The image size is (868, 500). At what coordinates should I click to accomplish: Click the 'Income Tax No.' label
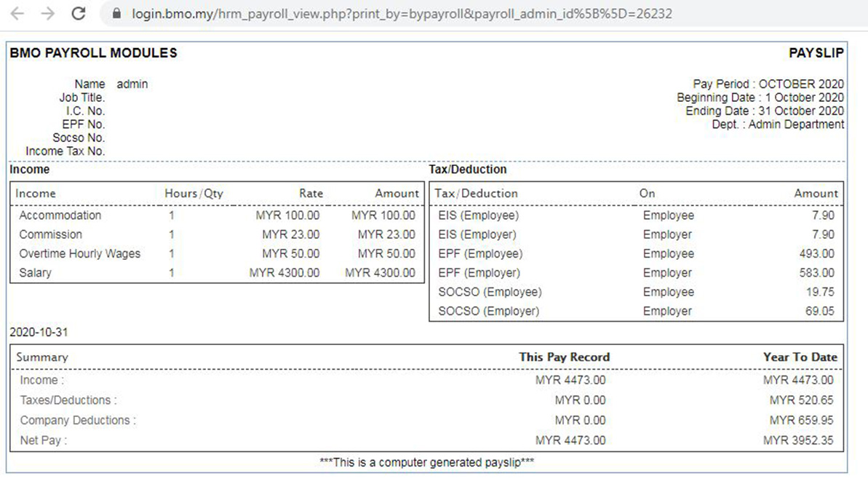pyautogui.click(x=65, y=151)
